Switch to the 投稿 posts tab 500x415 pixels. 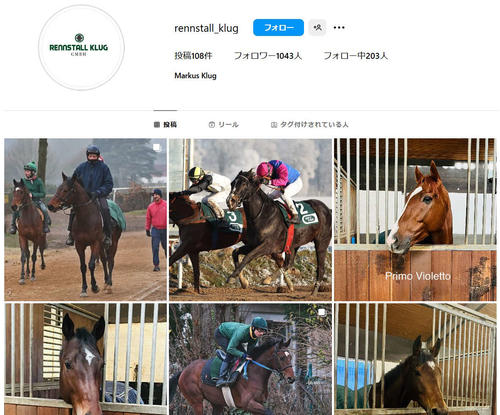(165, 124)
